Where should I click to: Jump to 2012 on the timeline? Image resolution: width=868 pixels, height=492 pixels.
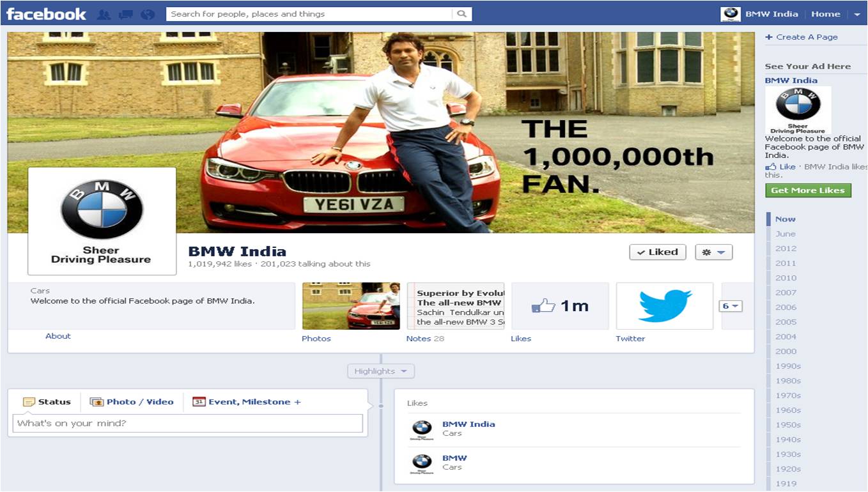point(786,249)
